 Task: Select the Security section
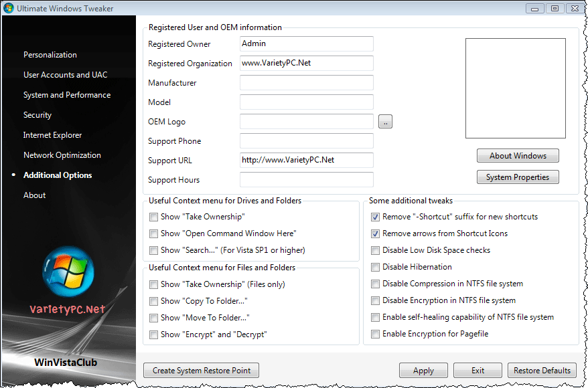coord(37,115)
